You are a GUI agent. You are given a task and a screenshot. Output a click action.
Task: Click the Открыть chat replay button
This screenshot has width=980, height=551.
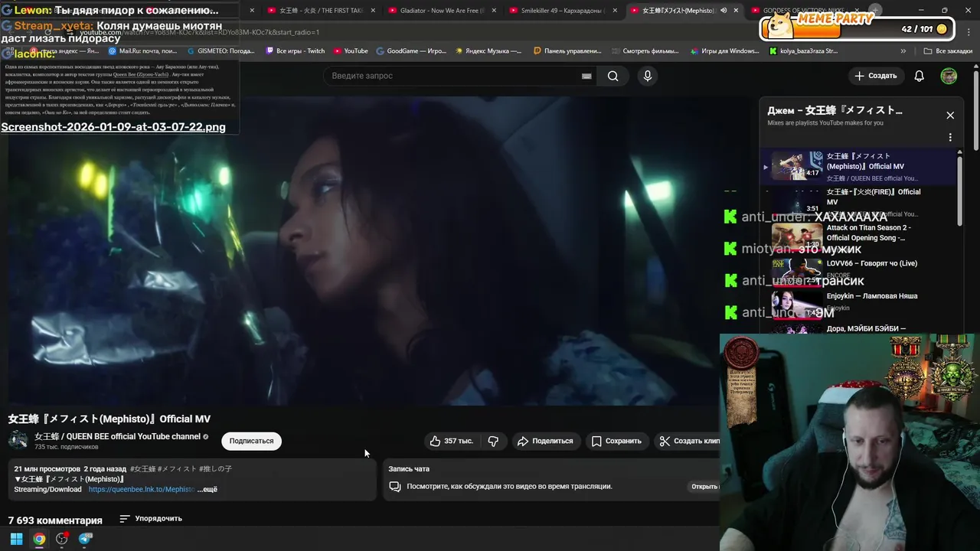point(704,487)
